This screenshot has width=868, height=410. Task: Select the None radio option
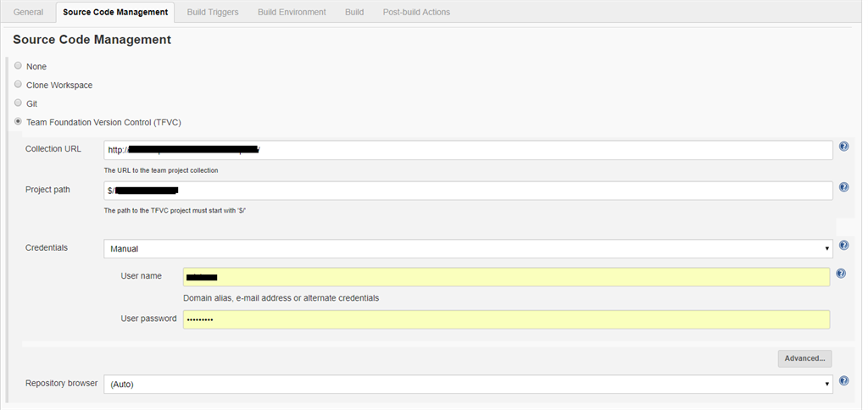(x=19, y=66)
